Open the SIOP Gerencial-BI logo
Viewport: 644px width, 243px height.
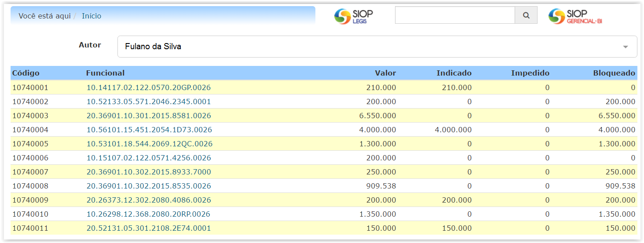574,16
